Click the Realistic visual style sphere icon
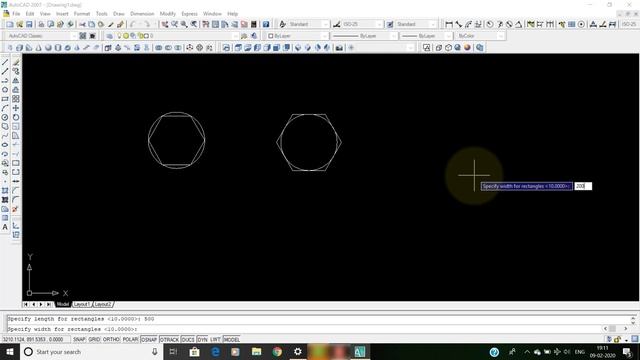 [x=467, y=48]
